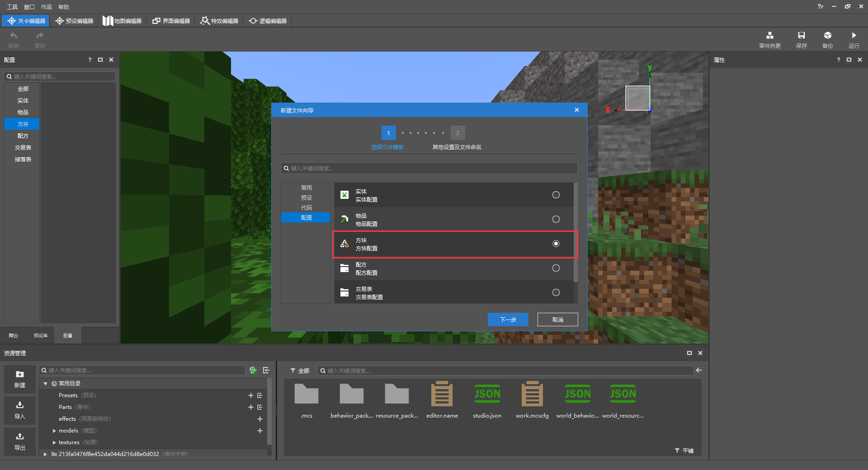This screenshot has height=470, width=868.
Task: Open the 全部 filter dropdown in files
Action: [300, 371]
